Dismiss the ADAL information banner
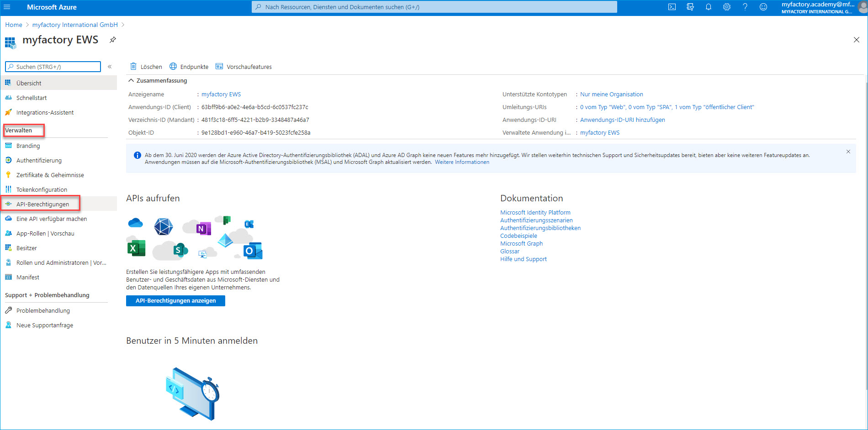The width and height of the screenshot is (868, 430). (848, 152)
